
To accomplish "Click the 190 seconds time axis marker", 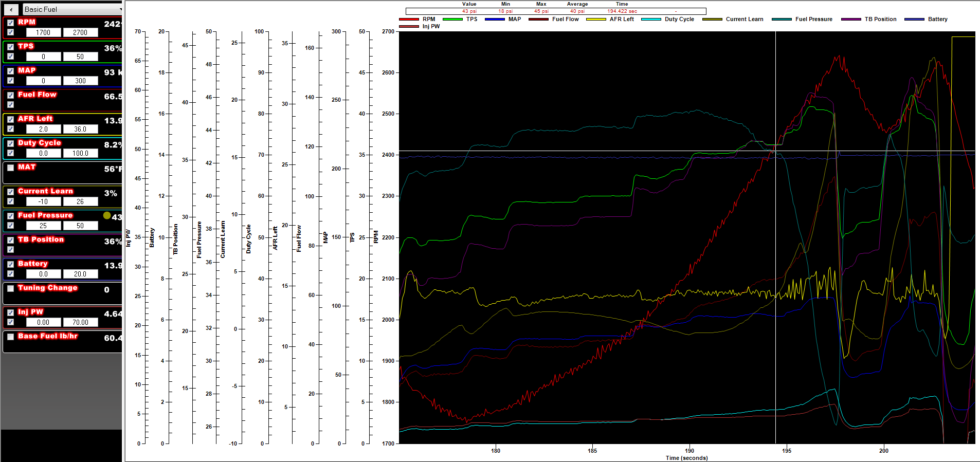I will click(689, 451).
